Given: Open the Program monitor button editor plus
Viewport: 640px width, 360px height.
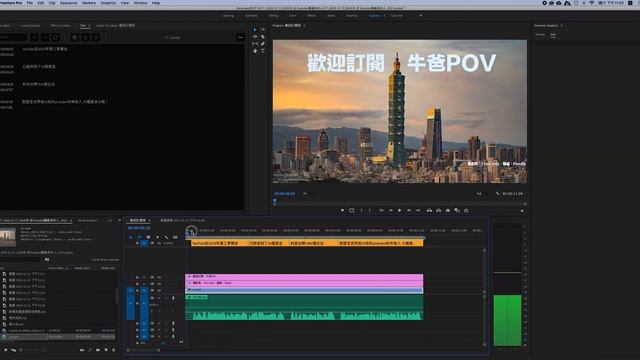Looking at the screenshot, I should coord(522,211).
